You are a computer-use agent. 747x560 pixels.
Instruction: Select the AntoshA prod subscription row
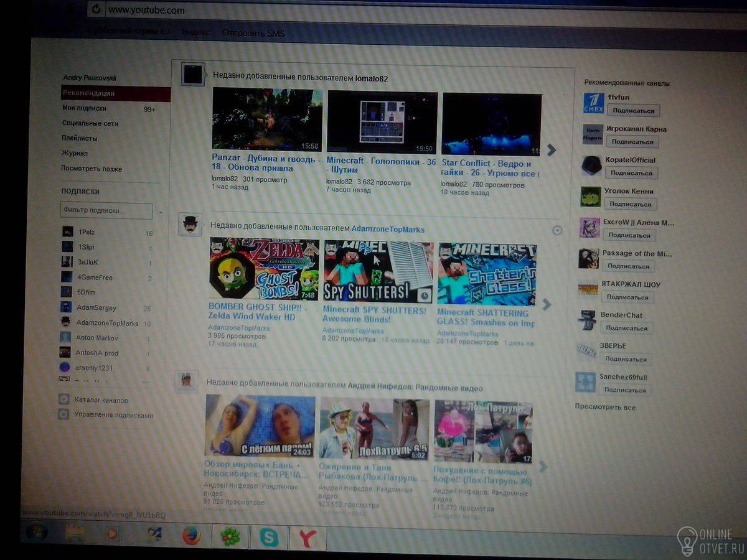click(106, 353)
